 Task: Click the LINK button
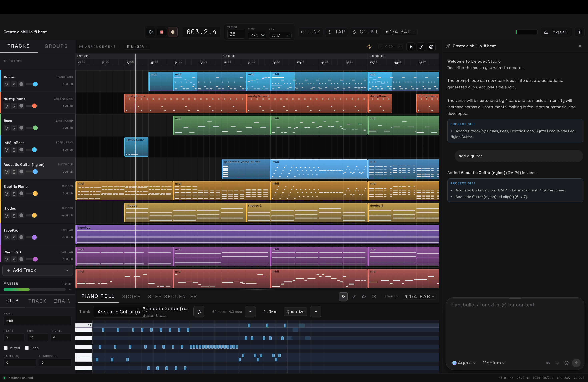pos(311,32)
